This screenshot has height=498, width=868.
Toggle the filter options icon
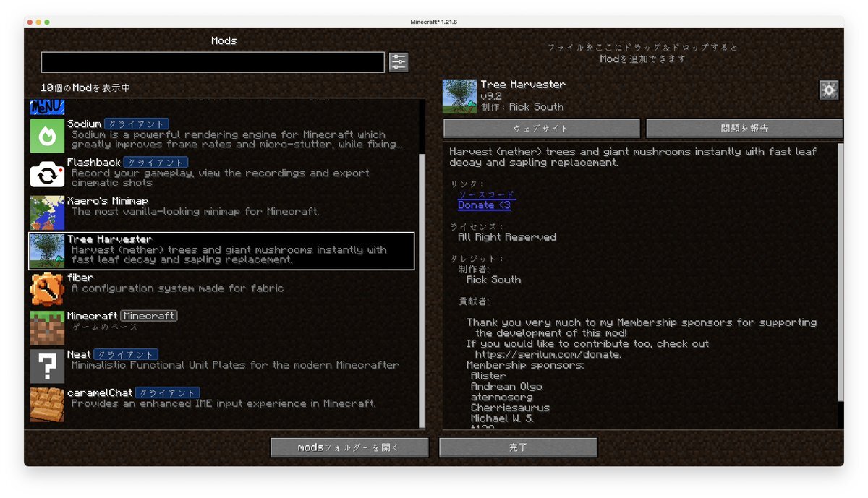(399, 62)
